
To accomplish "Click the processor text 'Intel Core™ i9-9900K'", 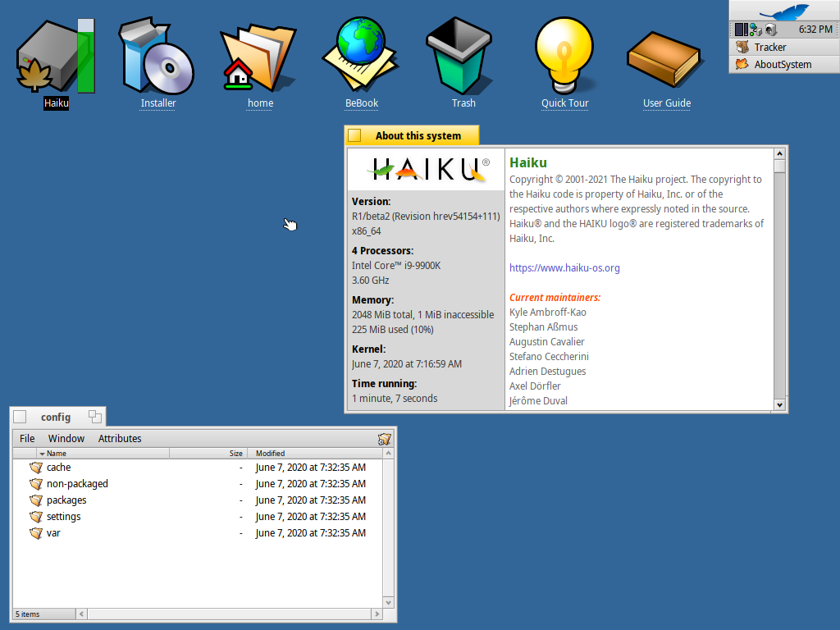I will point(396,266).
